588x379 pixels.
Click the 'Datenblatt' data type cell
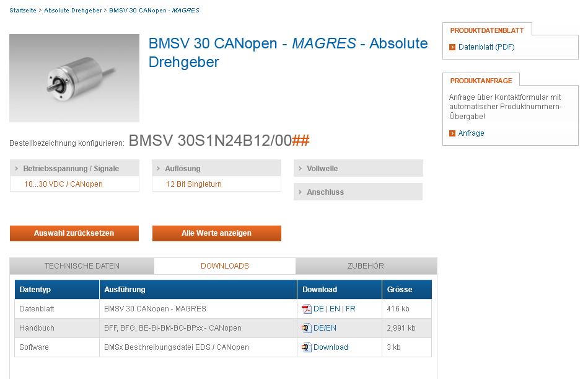point(57,309)
